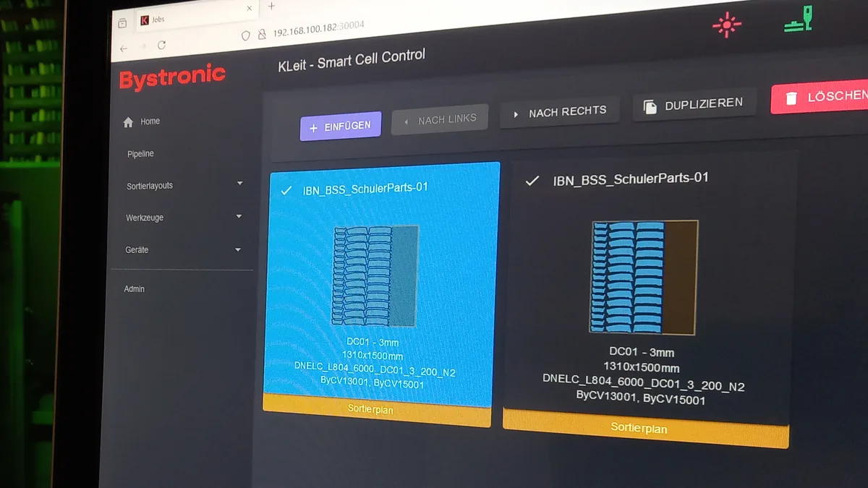Expand the Geräte menu arrow

pos(238,249)
